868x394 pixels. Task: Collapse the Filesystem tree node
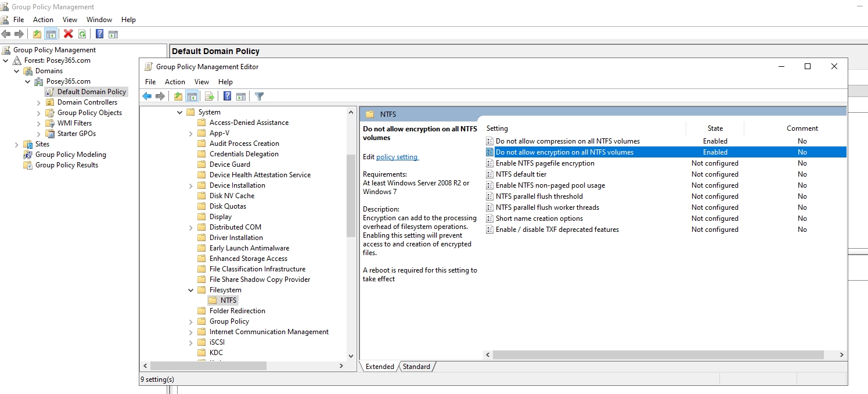click(x=190, y=289)
